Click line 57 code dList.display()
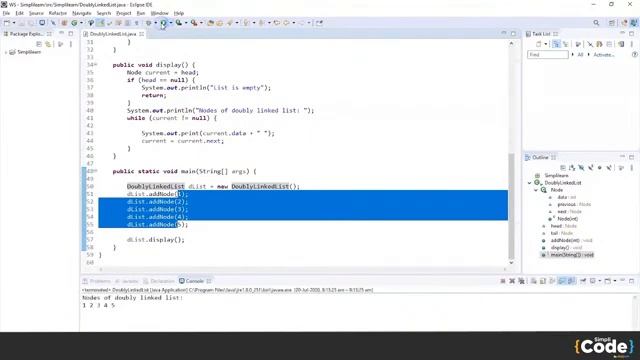Image resolution: width=640 pixels, height=360 pixels. click(x=156, y=240)
